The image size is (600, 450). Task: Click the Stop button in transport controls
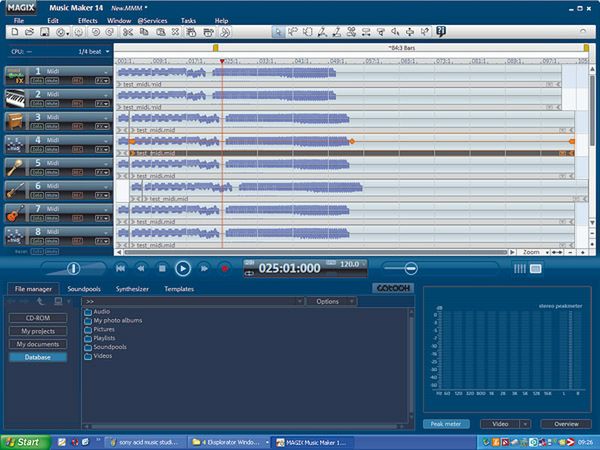(x=161, y=268)
